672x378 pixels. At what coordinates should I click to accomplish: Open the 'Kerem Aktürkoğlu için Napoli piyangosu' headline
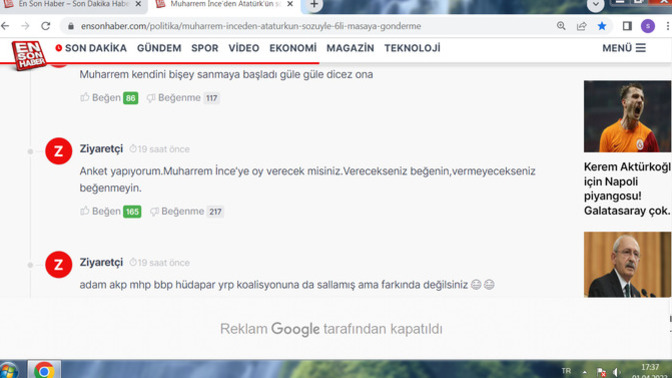[x=627, y=189]
